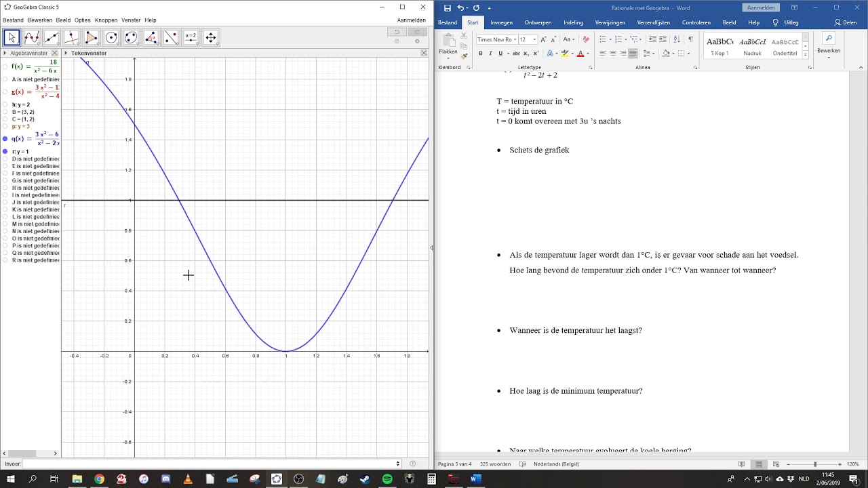Save the Word document with floppy icon
Screen dimensions: 868x488
point(448,7)
